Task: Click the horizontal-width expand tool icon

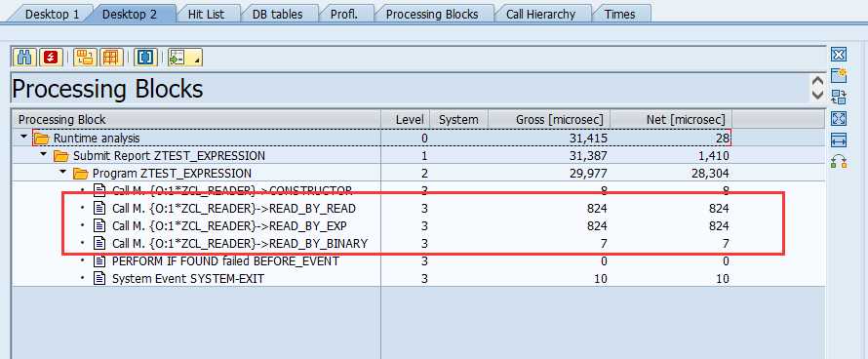Action: pos(839,140)
